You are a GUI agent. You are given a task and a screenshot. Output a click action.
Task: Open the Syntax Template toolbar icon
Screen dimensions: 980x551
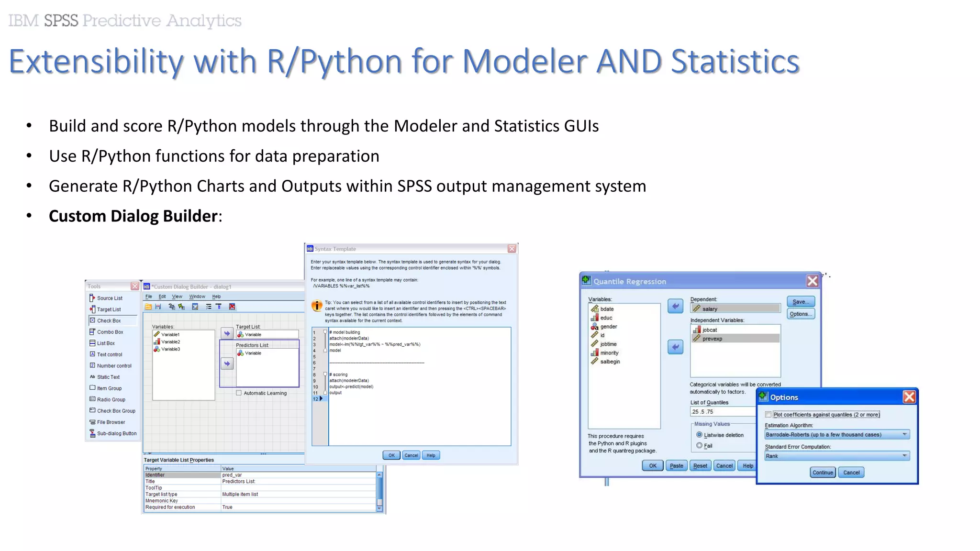point(219,307)
